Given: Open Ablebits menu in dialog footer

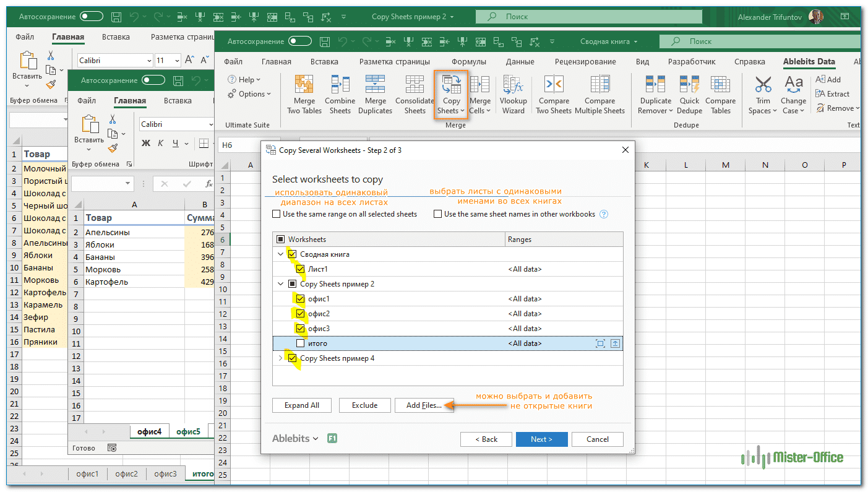Looking at the screenshot, I should pyautogui.click(x=295, y=439).
